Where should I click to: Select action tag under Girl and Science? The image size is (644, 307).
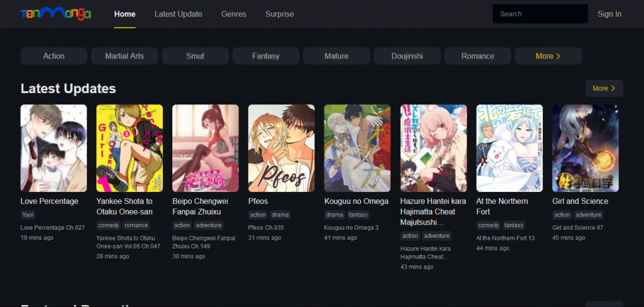click(562, 215)
